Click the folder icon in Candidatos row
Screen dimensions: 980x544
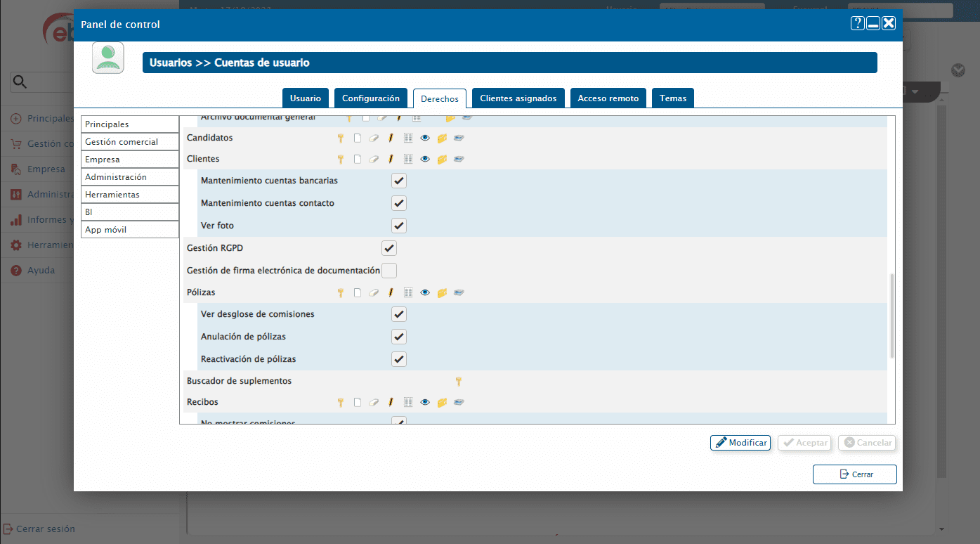pyautogui.click(x=442, y=138)
